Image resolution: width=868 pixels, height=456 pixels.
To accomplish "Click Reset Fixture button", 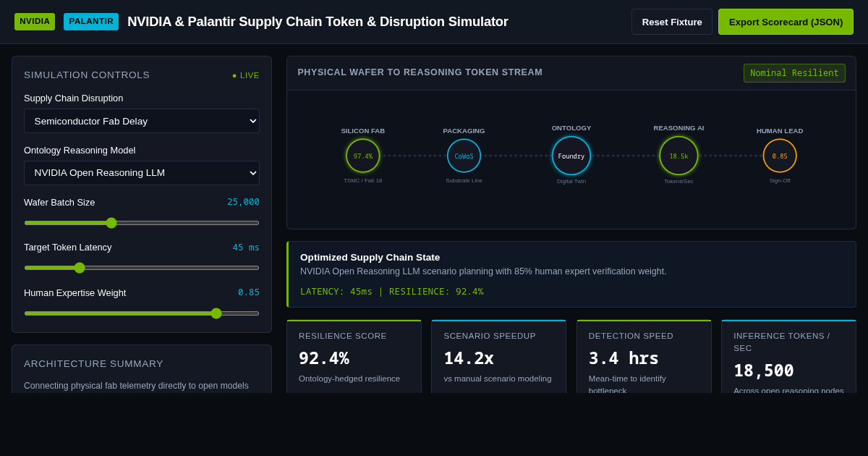I will pos(672,22).
